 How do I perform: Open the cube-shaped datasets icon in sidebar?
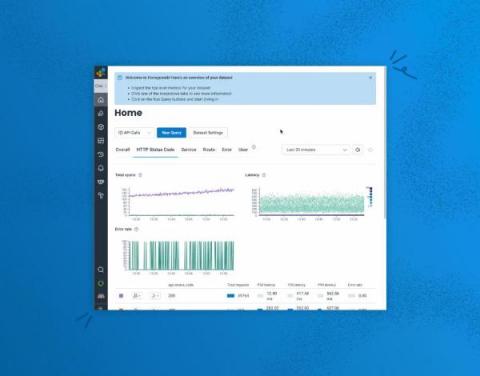[x=101, y=127]
